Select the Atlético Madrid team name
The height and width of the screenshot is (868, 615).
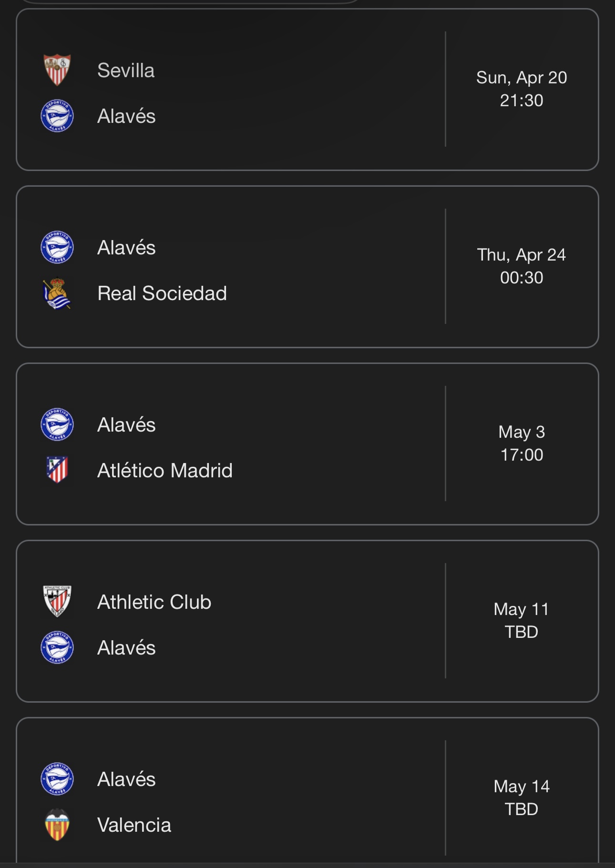click(x=165, y=471)
